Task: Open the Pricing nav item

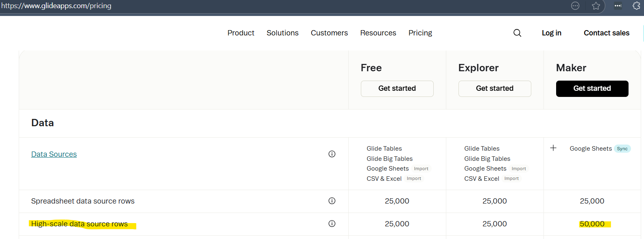Action: [x=420, y=33]
